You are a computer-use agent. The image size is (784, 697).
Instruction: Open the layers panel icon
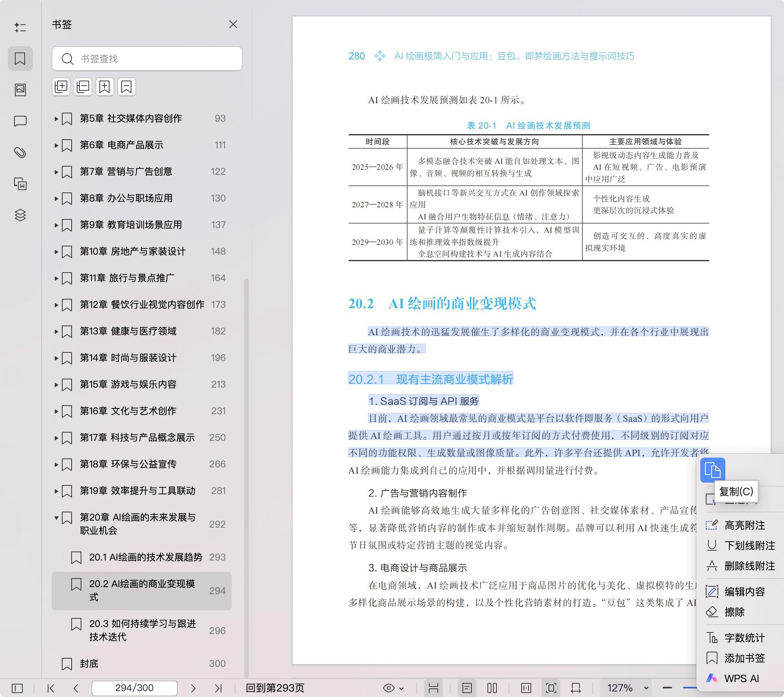pos(20,215)
